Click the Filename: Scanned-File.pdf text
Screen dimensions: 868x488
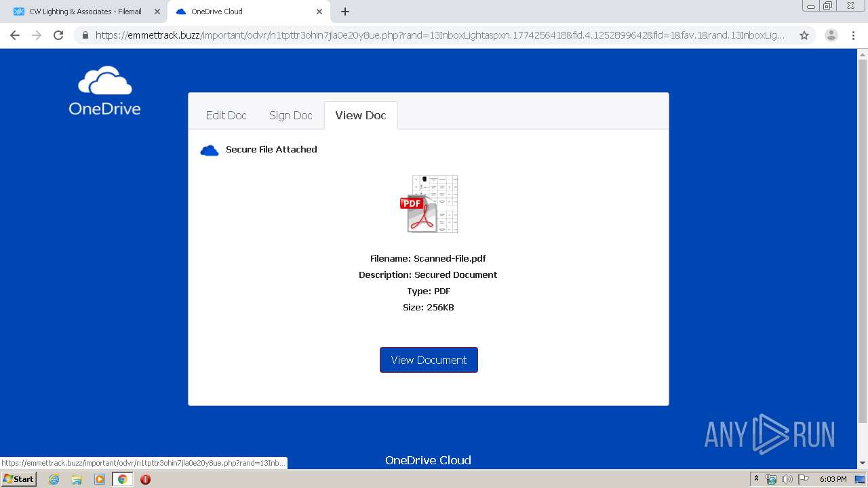tap(428, 258)
